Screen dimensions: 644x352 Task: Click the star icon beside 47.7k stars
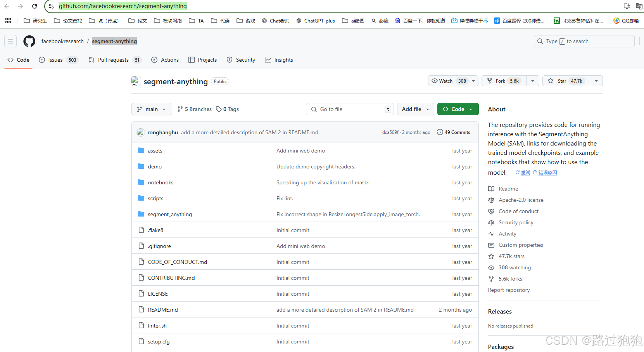tap(491, 256)
